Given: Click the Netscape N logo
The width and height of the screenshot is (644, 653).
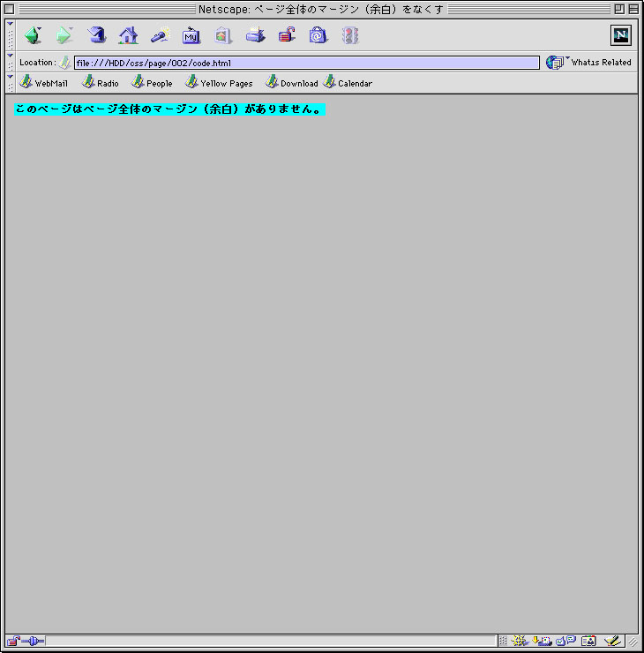Looking at the screenshot, I should click(x=621, y=35).
